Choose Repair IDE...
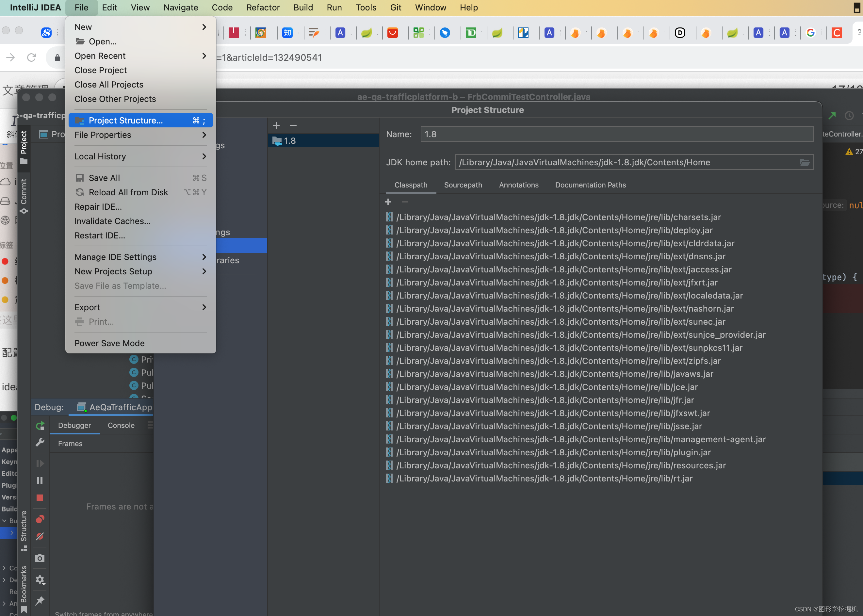Image resolution: width=863 pixels, height=616 pixels. point(141,207)
